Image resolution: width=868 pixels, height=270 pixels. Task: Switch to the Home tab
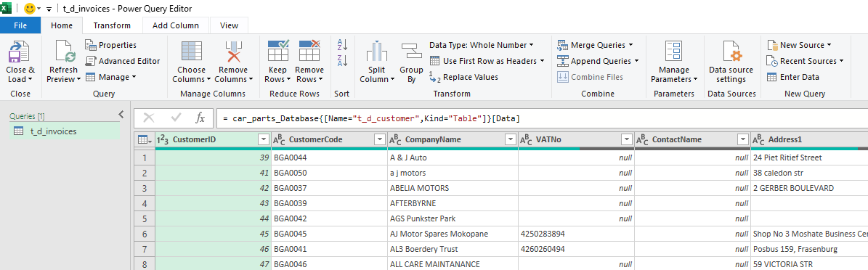click(x=62, y=25)
